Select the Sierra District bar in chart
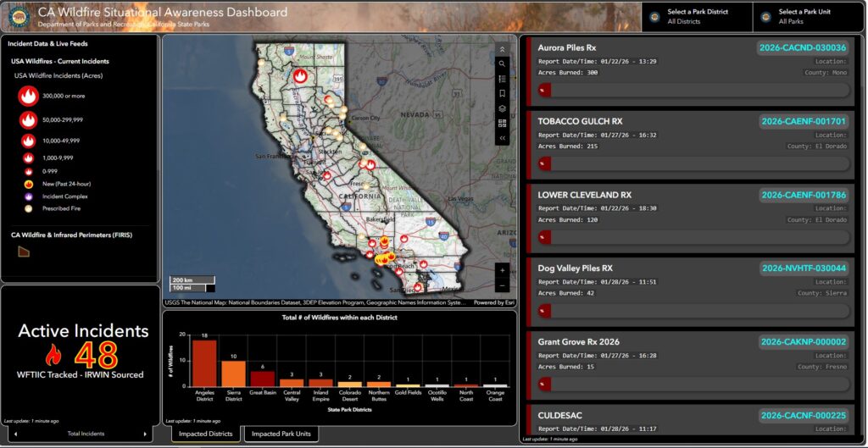Viewport: 868px width, 448px height. (233, 373)
